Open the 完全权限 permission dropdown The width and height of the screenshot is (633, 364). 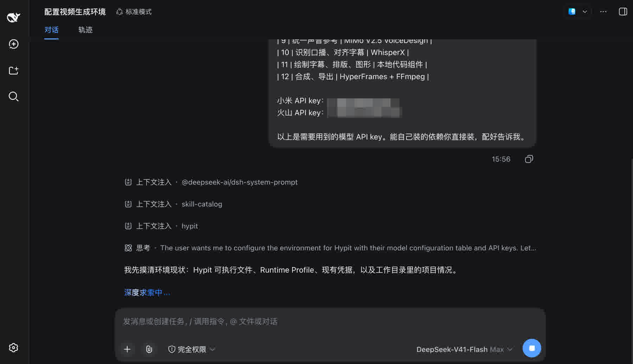click(192, 349)
